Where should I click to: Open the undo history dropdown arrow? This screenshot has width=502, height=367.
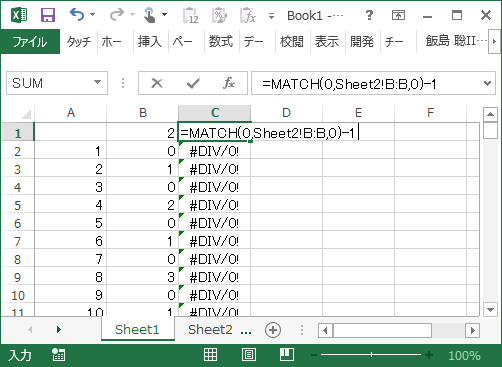(x=93, y=15)
